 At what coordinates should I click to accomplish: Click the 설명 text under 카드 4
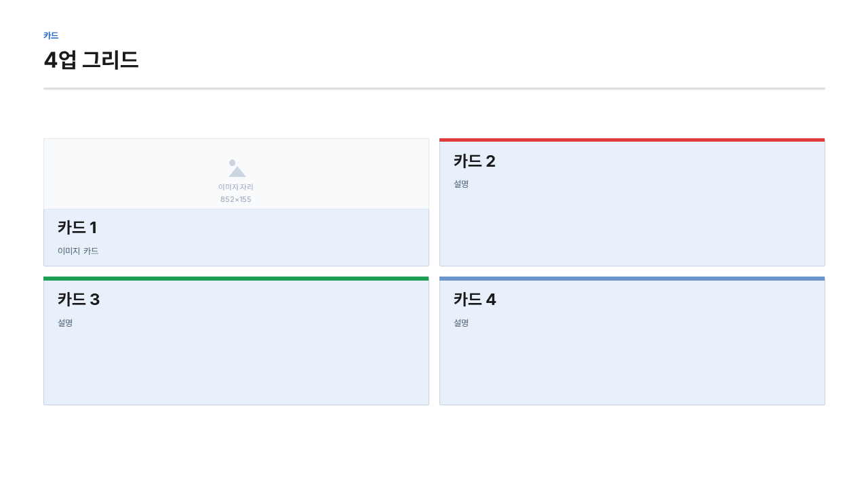tap(461, 323)
